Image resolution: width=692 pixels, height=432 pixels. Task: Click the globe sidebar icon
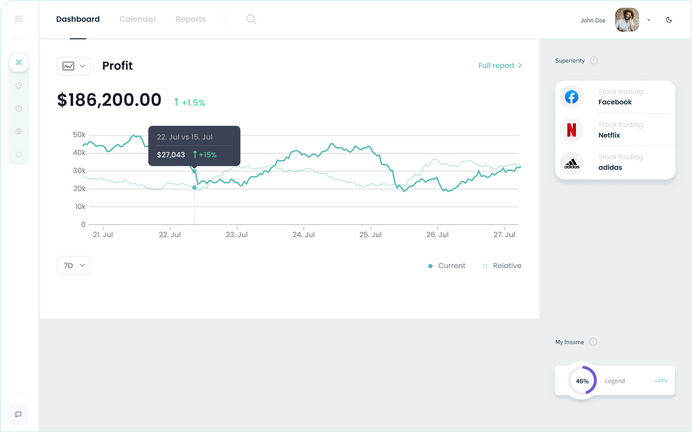(x=19, y=131)
